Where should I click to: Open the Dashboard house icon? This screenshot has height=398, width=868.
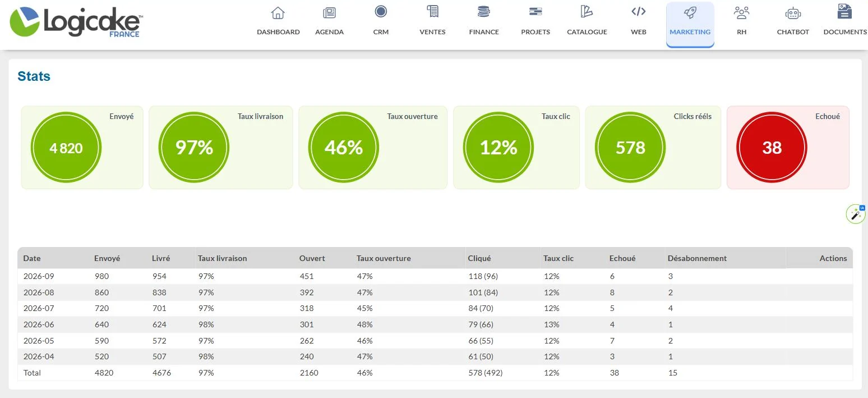pos(278,12)
